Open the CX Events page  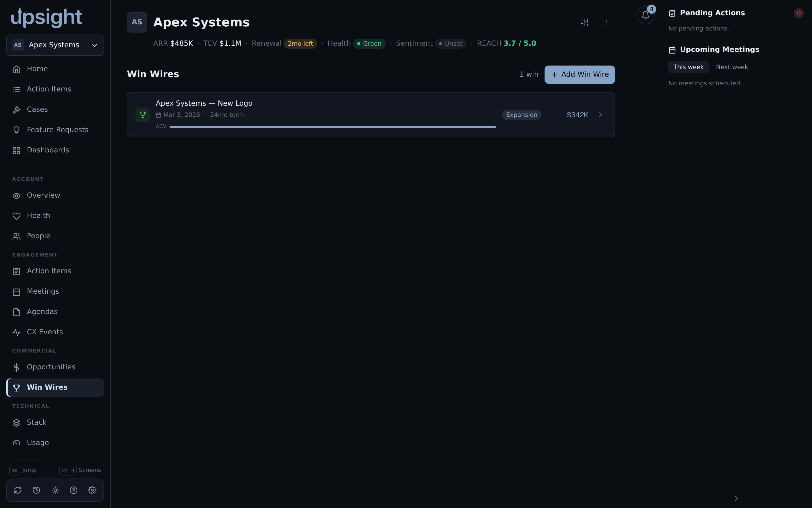point(55,332)
